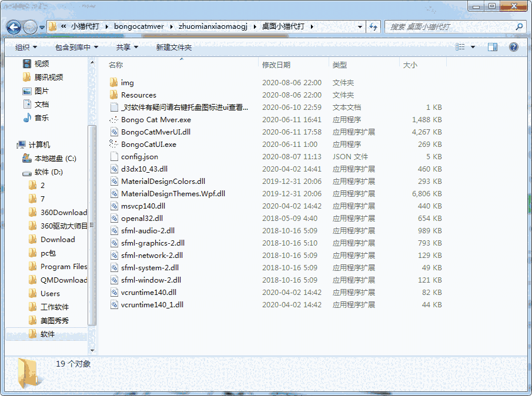
Task: Select BongoCatMverUI.dll file icon
Action: [115, 132]
